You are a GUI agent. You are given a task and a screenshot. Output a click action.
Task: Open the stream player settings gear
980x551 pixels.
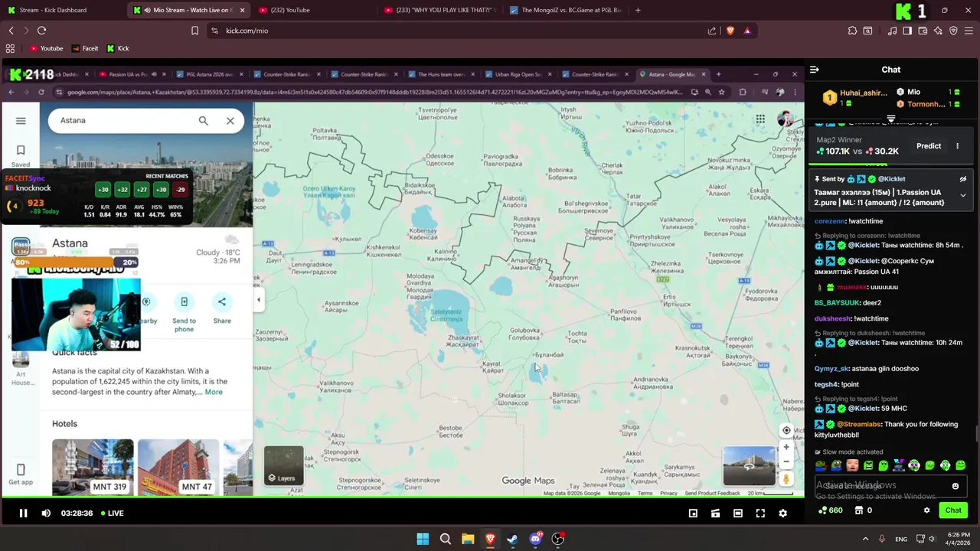pyautogui.click(x=782, y=514)
